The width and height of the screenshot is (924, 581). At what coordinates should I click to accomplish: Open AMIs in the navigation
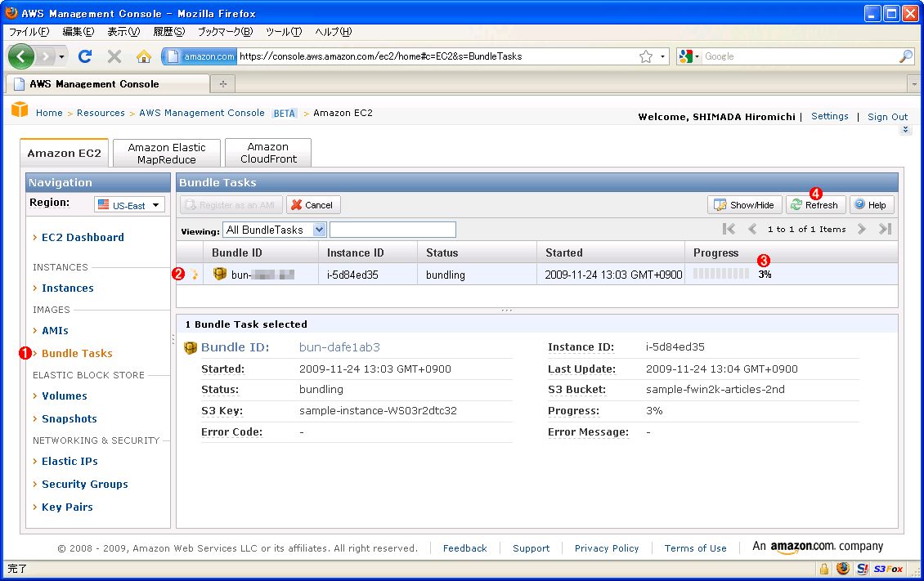[x=55, y=330]
